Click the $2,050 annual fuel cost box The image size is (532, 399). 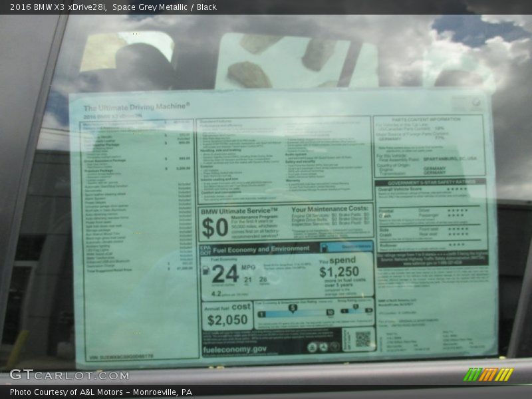[227, 317]
